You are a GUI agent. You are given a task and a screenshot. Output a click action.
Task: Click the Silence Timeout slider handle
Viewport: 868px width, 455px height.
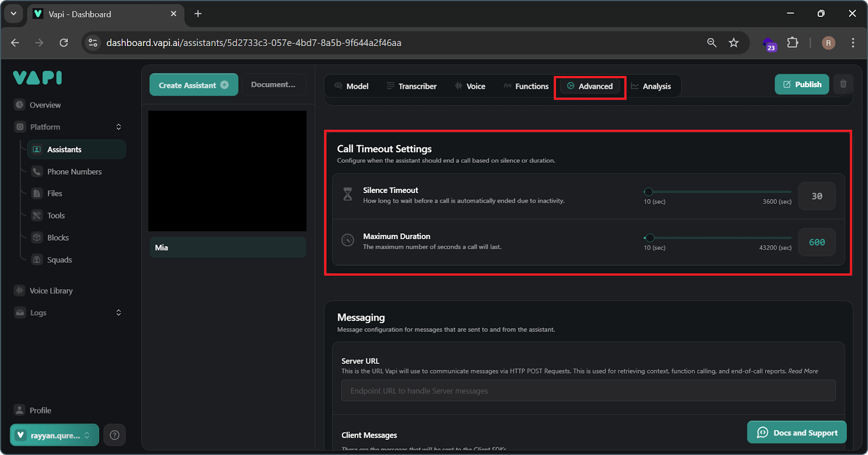648,191
